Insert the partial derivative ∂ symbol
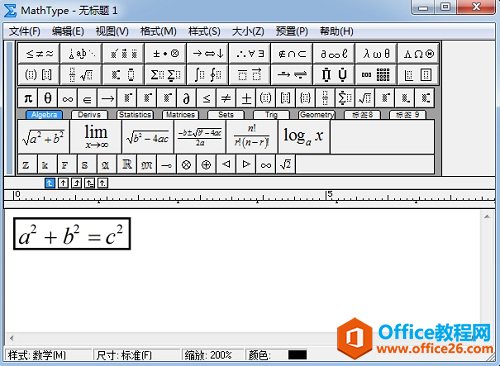 click(x=186, y=98)
